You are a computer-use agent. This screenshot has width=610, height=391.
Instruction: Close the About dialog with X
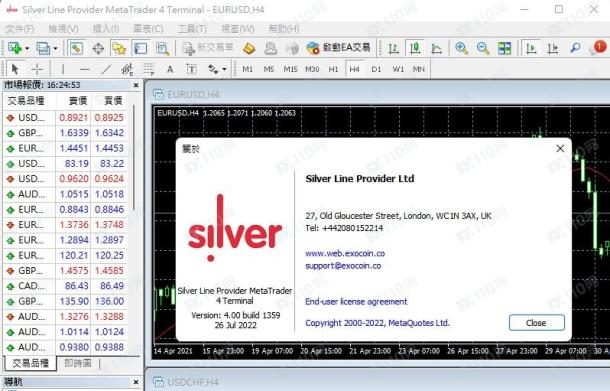coord(560,148)
